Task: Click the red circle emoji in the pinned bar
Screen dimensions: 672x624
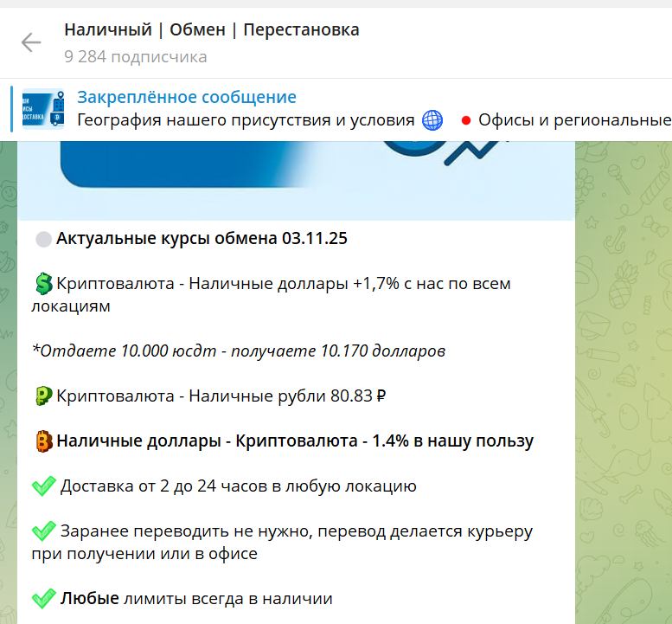Action: click(465, 120)
